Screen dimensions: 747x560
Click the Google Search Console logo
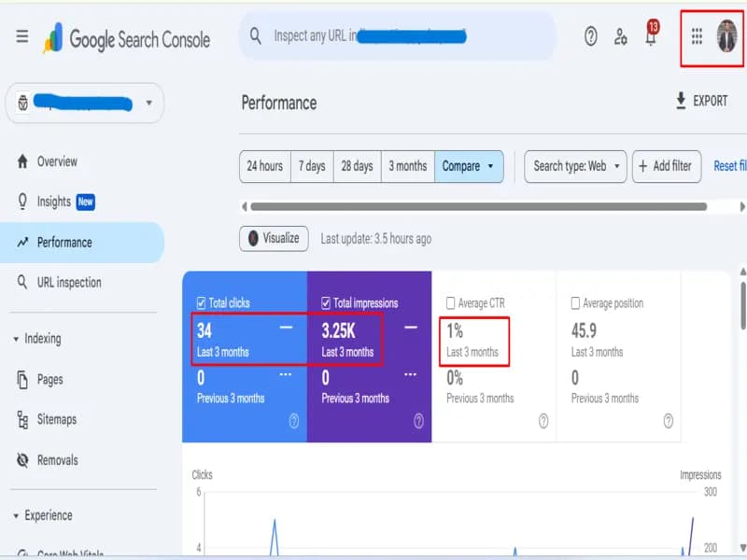tap(127, 38)
